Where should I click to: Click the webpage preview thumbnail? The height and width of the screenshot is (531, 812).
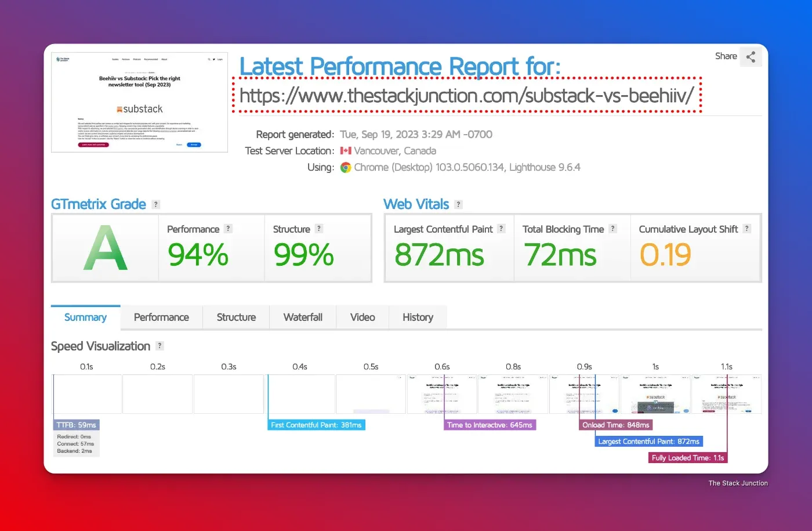pyautogui.click(x=139, y=101)
